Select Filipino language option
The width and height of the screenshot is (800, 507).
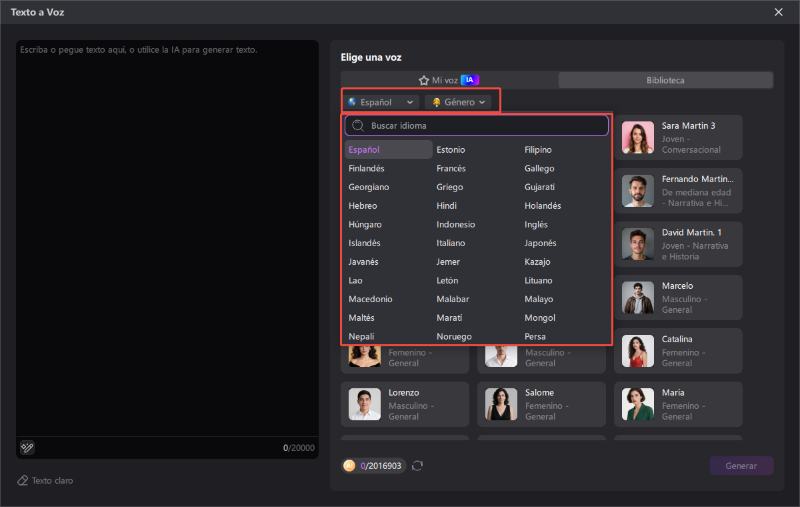coord(538,149)
